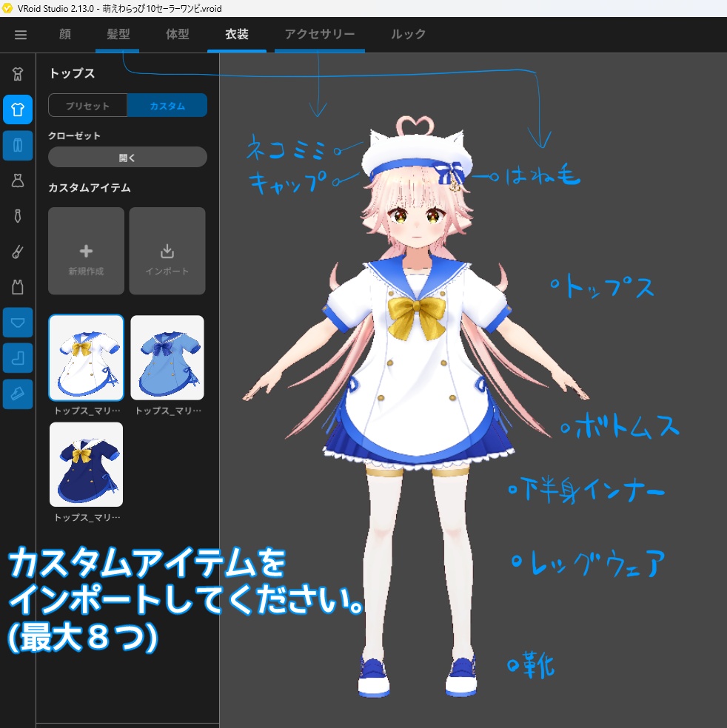
Task: Select the light blue sailor dress thumbnail
Action: pyautogui.click(x=167, y=357)
